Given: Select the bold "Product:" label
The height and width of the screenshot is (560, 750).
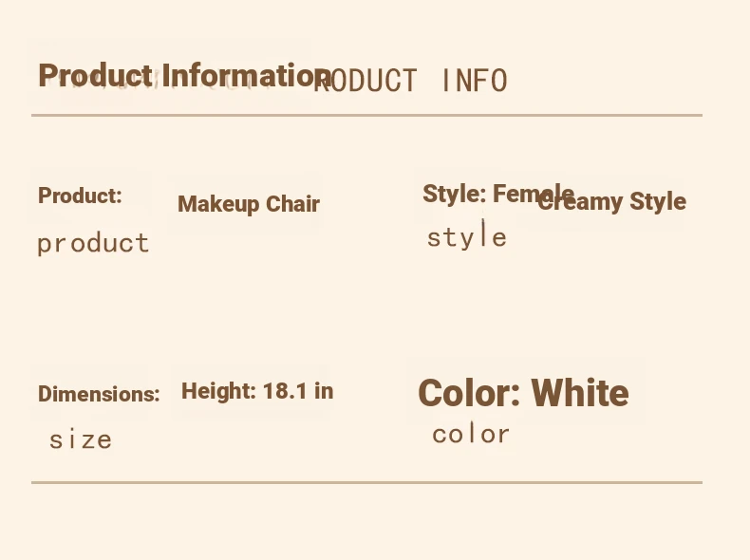Looking at the screenshot, I should click(80, 196).
